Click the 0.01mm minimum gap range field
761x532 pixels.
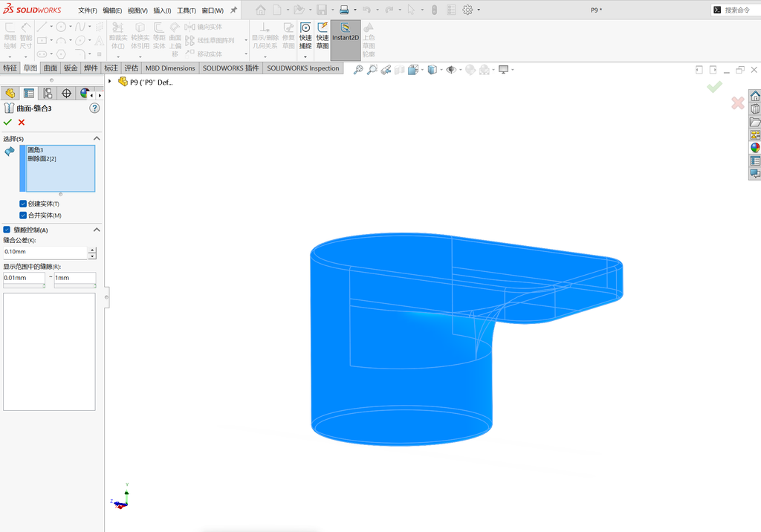click(x=24, y=278)
